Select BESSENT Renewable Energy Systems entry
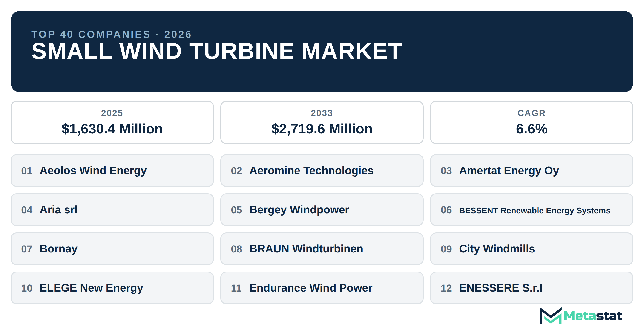The height and width of the screenshot is (336, 644). [x=532, y=210]
